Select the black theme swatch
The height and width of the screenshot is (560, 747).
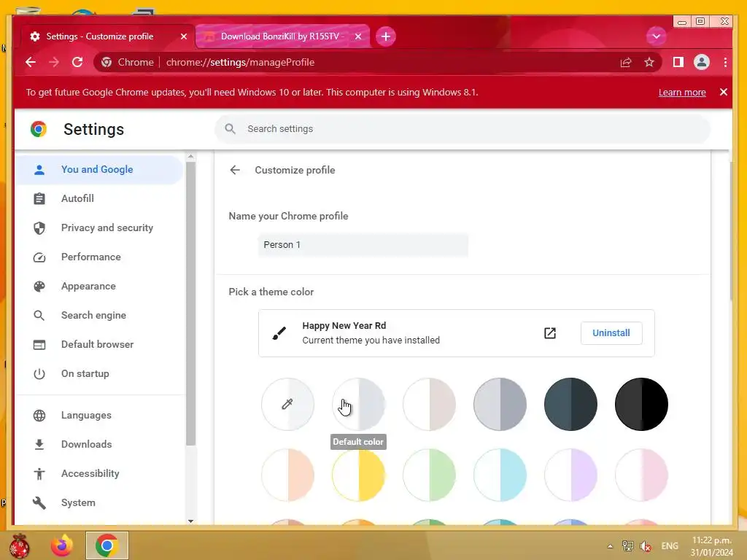(641, 404)
